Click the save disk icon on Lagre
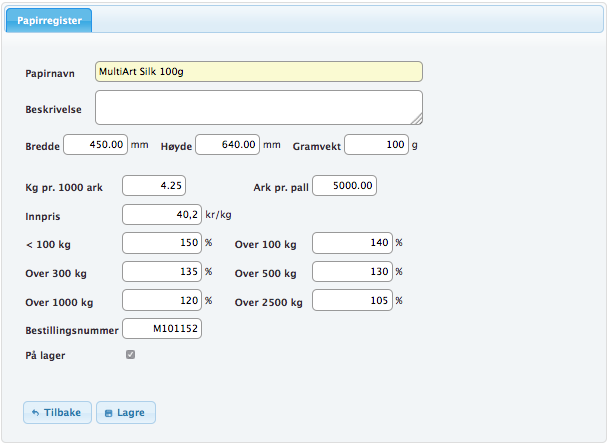Screen dimensions: 610x445 click(109, 412)
